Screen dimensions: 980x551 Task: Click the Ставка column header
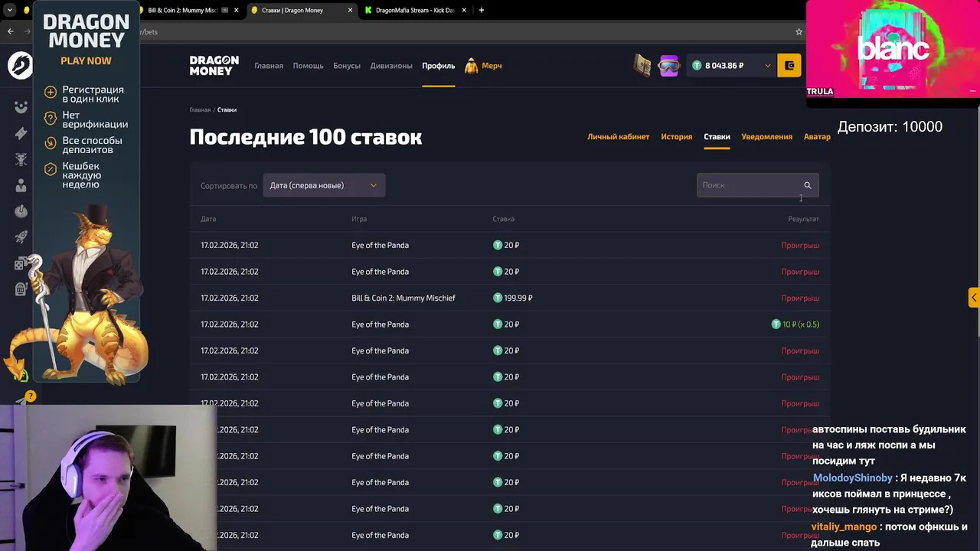[503, 219]
